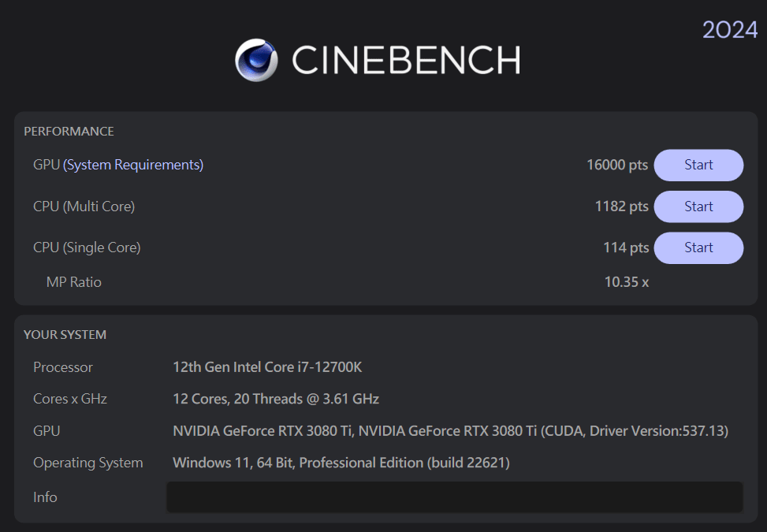Select the CPU Multi Core score 1182 pts
The image size is (767, 532).
click(x=620, y=206)
